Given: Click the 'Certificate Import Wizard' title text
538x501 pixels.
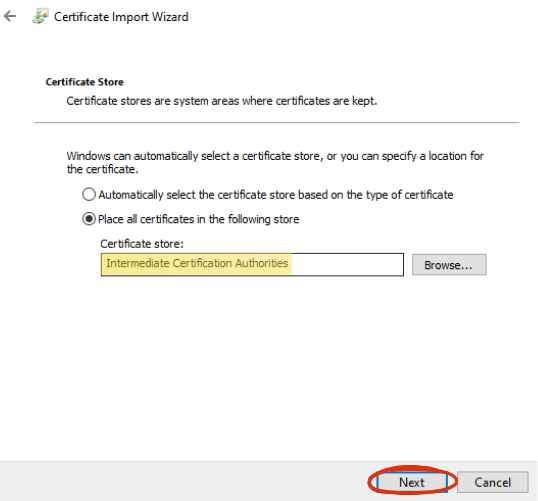Looking at the screenshot, I should (121, 16).
